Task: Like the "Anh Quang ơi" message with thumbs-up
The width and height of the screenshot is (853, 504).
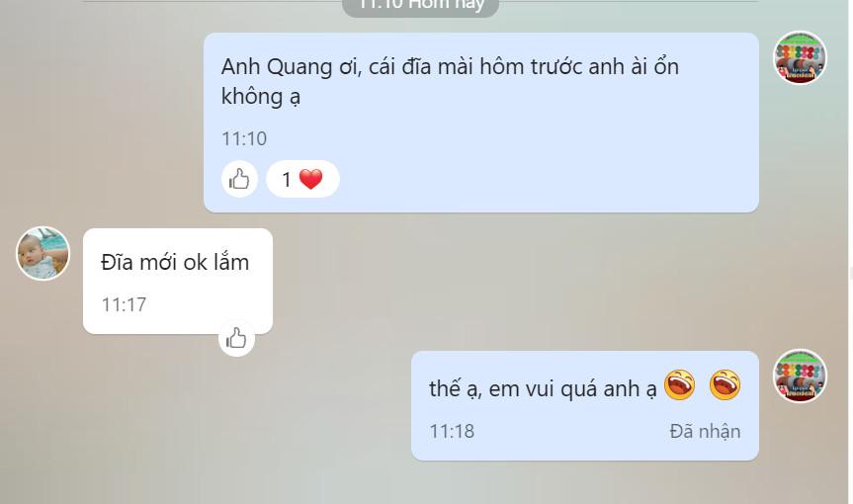Action: (x=239, y=179)
